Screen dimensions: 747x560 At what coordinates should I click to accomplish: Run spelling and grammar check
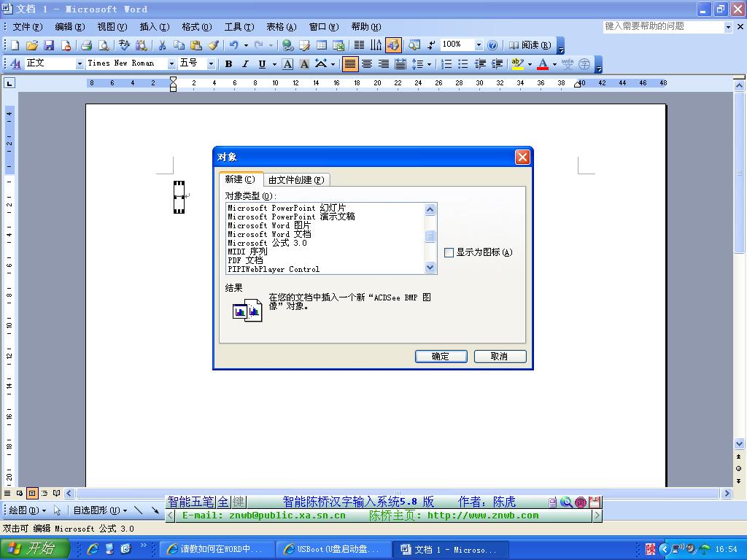[x=124, y=45]
